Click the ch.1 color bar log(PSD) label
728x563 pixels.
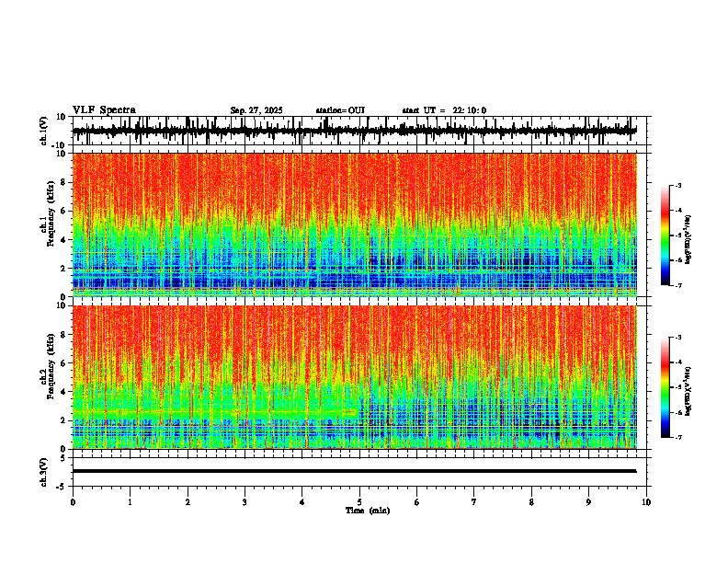pyautogui.click(x=688, y=239)
